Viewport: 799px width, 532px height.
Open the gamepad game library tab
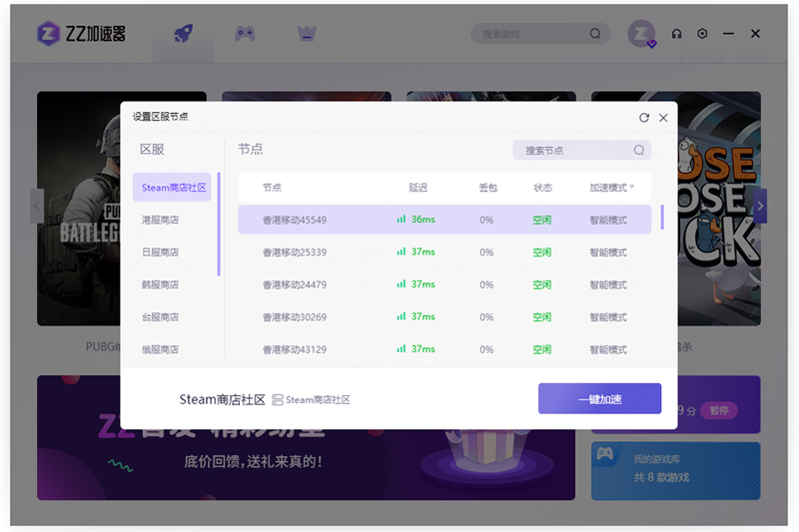point(245,33)
